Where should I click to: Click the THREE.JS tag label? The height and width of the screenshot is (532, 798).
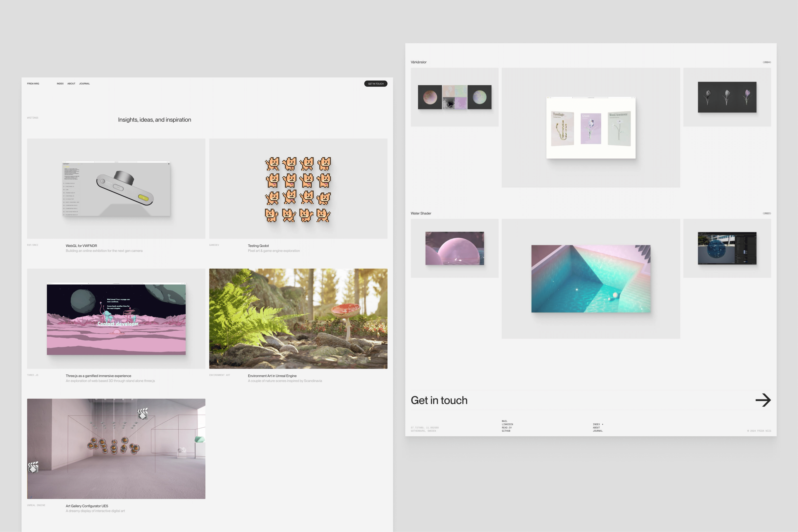point(33,375)
